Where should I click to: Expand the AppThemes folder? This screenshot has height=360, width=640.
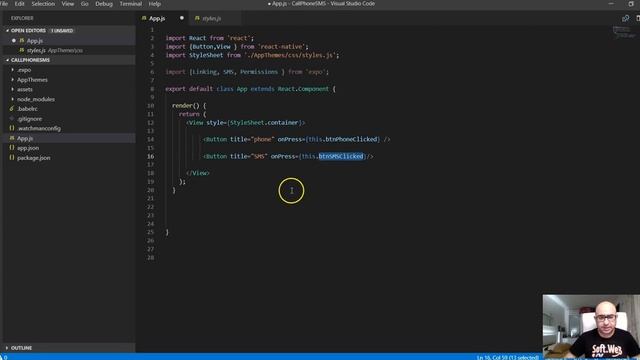point(13,80)
